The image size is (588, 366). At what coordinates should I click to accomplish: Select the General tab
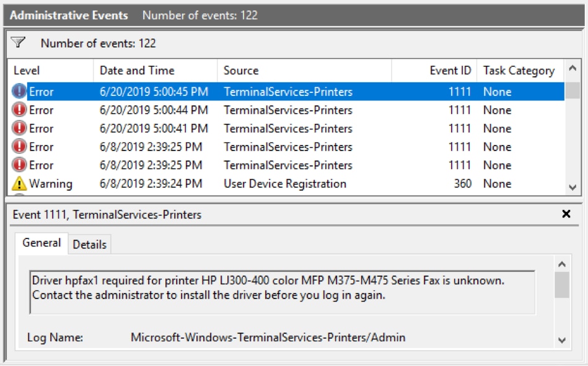pos(42,243)
